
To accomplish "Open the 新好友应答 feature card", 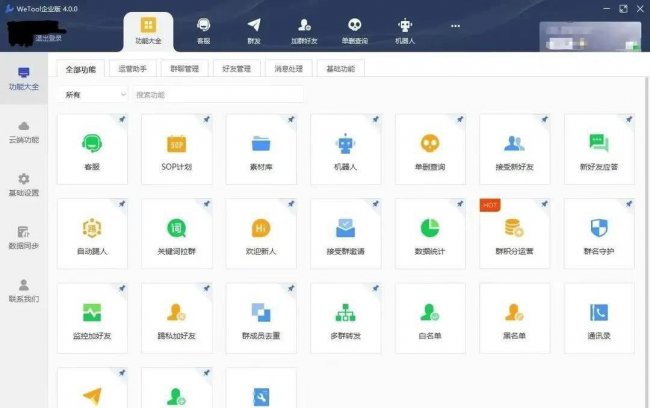I will point(599,149).
